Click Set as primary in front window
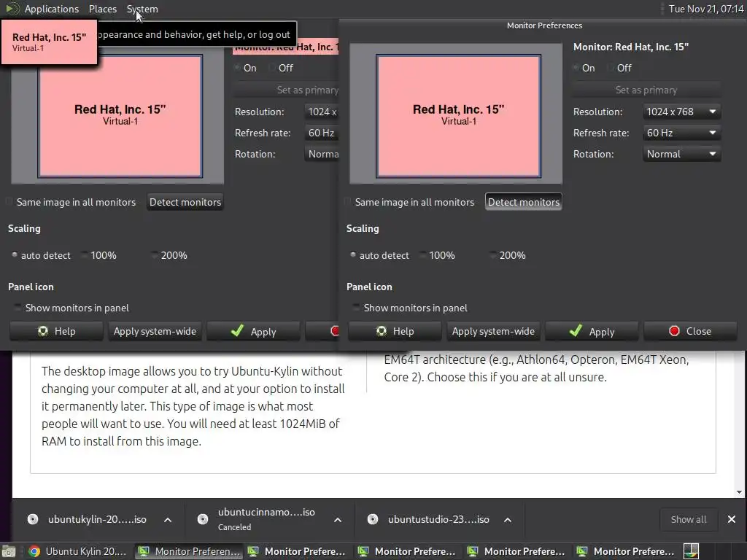This screenshot has width=747, height=560. (x=646, y=90)
